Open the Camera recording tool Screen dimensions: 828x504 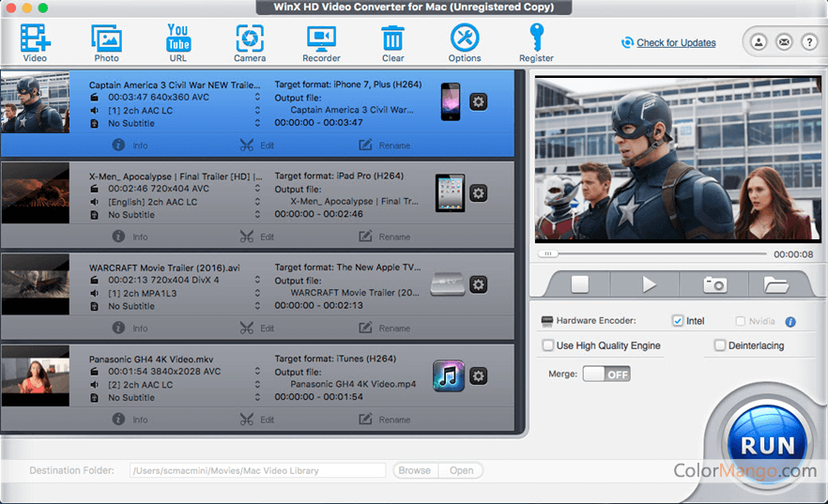coord(249,38)
